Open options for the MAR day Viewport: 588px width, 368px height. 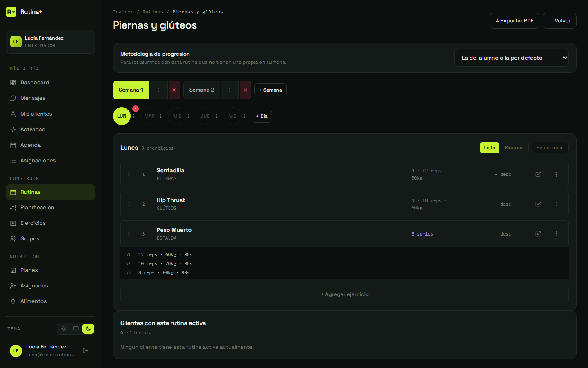point(161,116)
